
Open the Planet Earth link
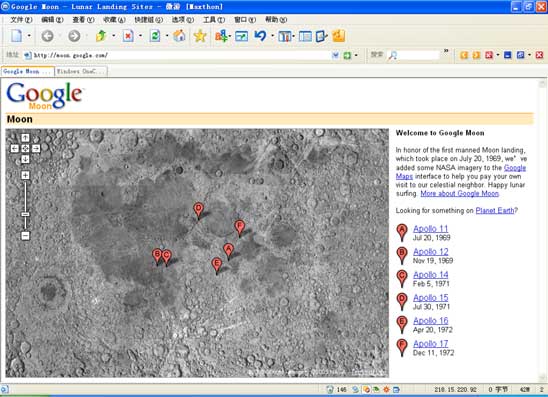(495, 210)
